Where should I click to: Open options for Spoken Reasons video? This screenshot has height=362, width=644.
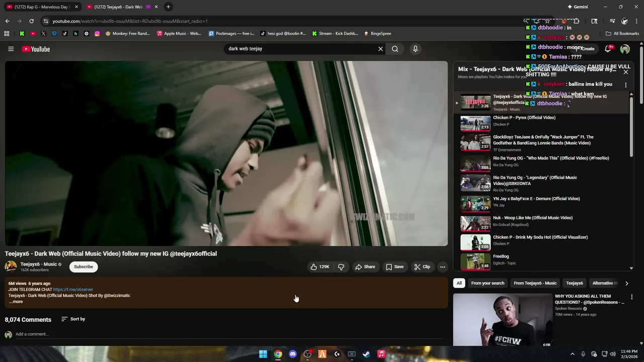(x=631, y=297)
